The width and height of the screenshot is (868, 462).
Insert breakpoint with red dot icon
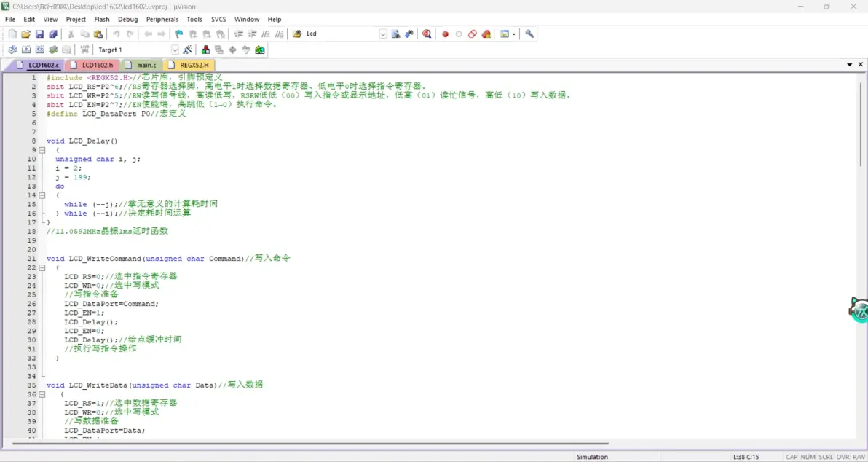(x=445, y=34)
